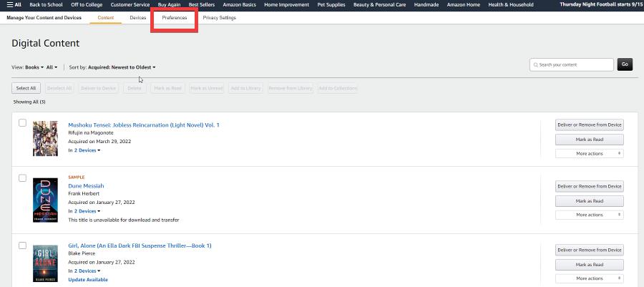Open More actions for Mushoku Tensei

590,154
